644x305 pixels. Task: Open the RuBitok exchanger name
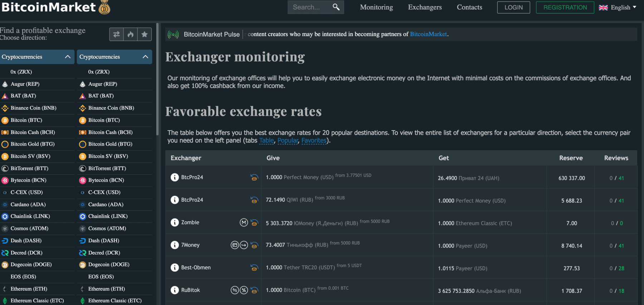pos(190,290)
